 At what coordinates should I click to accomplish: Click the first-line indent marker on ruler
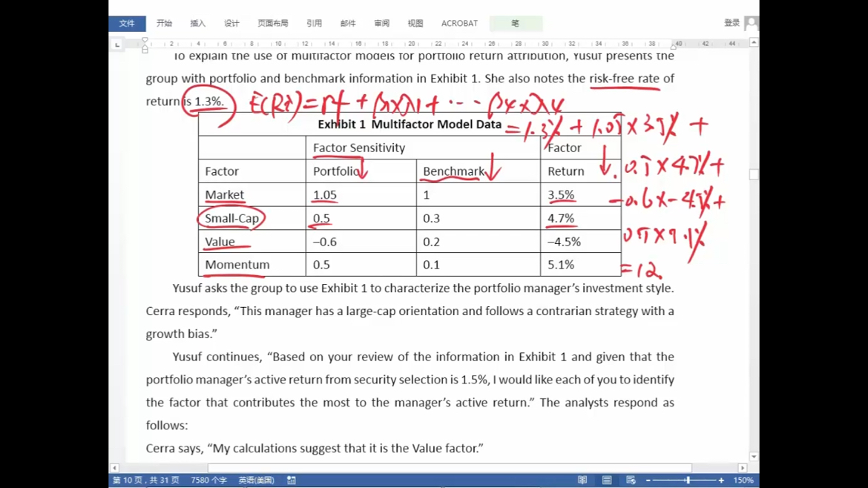click(145, 40)
